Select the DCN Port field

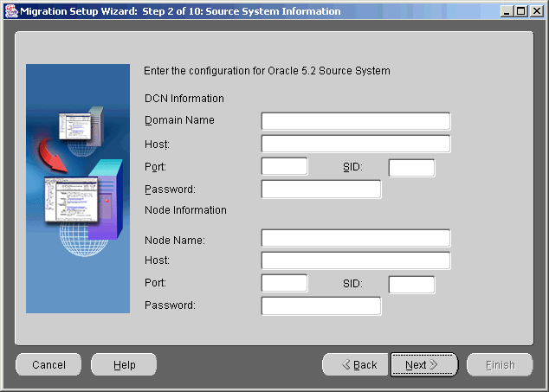pos(284,166)
